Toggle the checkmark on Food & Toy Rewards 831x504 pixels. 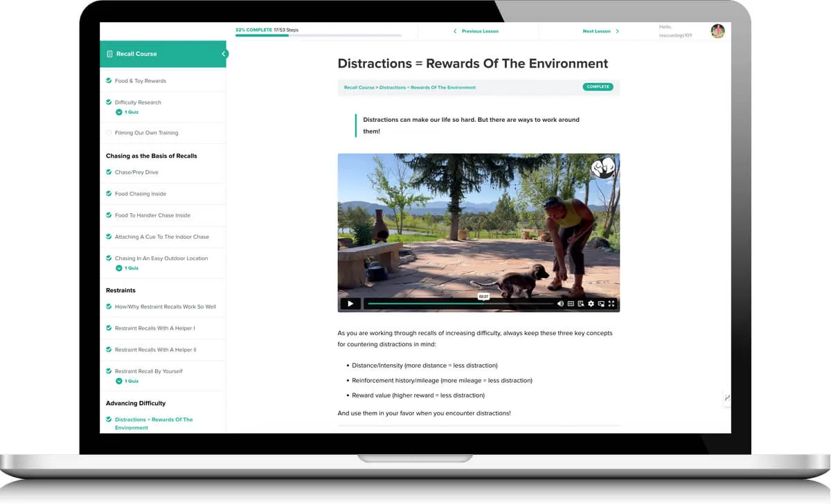tap(109, 80)
